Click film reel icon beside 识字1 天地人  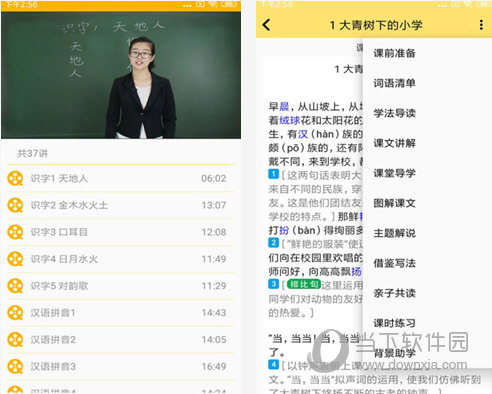coord(15,178)
